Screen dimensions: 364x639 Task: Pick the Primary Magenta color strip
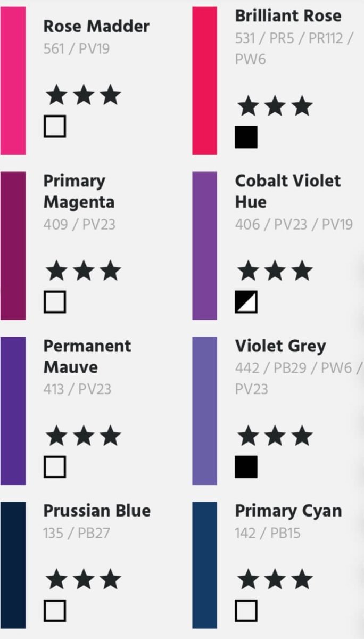tap(13, 245)
